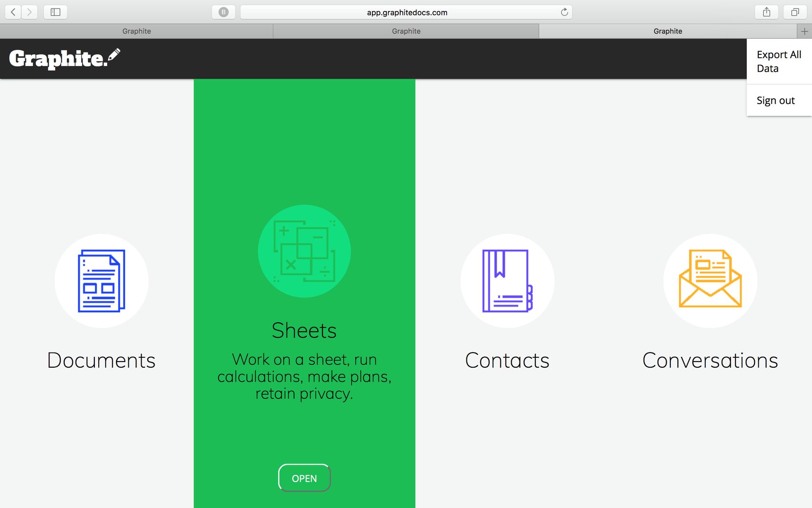
Task: Focus the app.graphitedocs.com address bar
Action: pos(406,12)
